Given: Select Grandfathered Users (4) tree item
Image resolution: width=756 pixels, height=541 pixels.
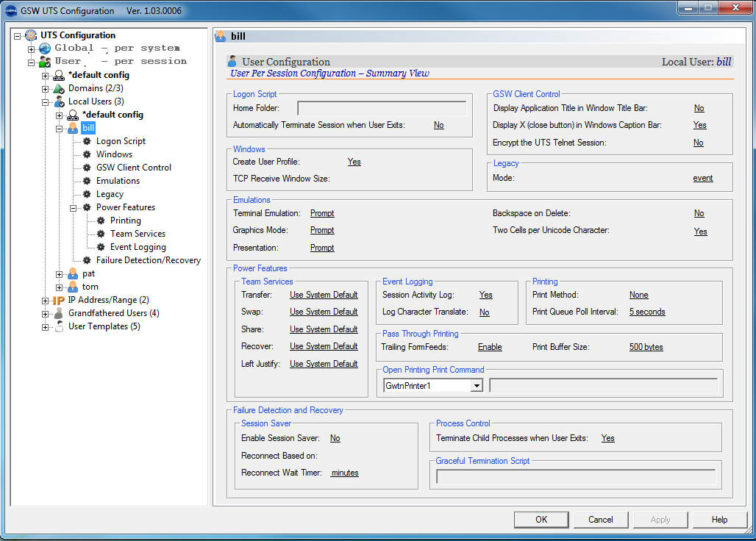Looking at the screenshot, I should coord(114,313).
